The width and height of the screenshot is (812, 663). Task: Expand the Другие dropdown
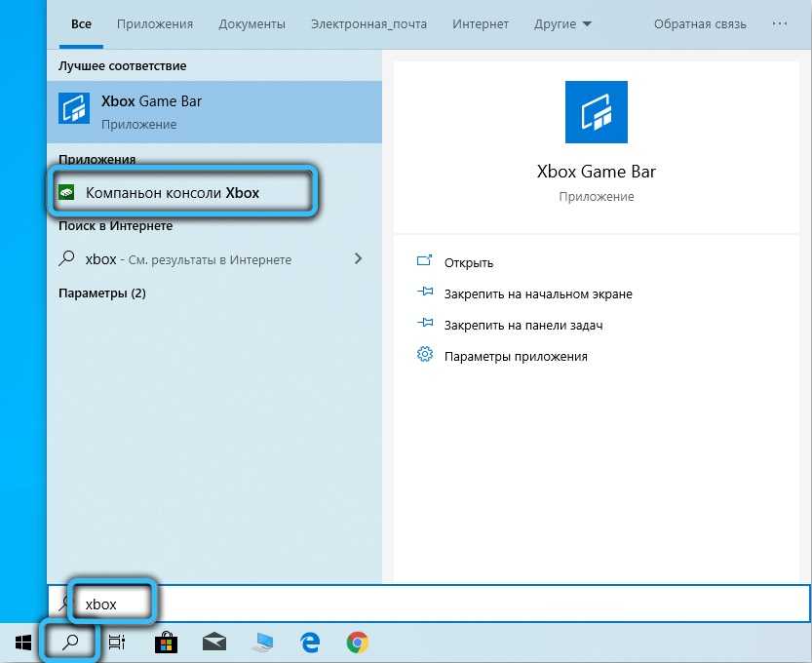click(562, 24)
